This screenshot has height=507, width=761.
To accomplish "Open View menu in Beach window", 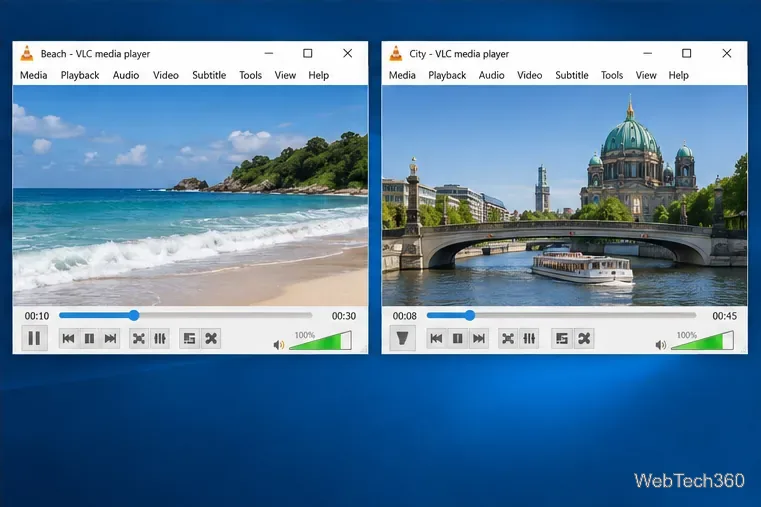I will [285, 75].
